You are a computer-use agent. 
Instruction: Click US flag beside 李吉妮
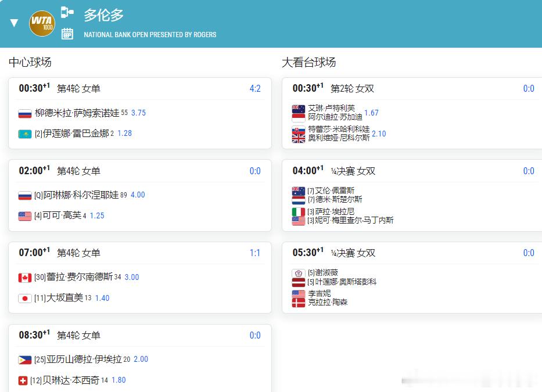tap(299, 294)
